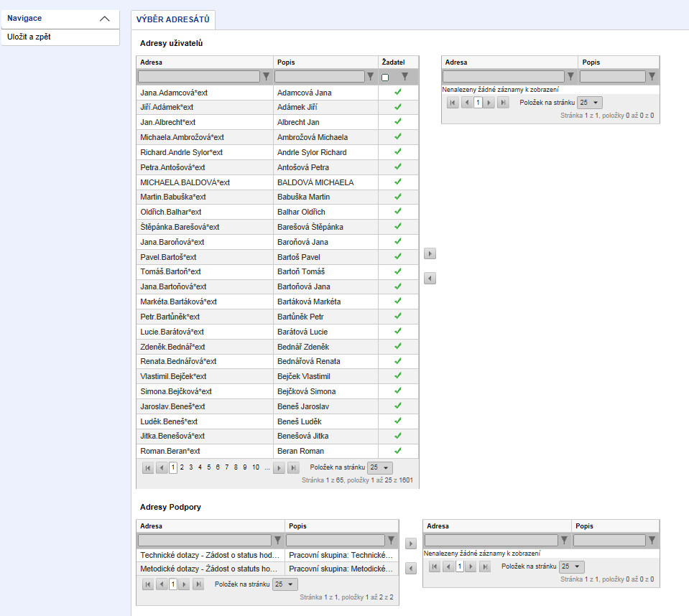Open items per page dropdown in selected support grid
Viewport: 689px width, 616px height.
572,567
